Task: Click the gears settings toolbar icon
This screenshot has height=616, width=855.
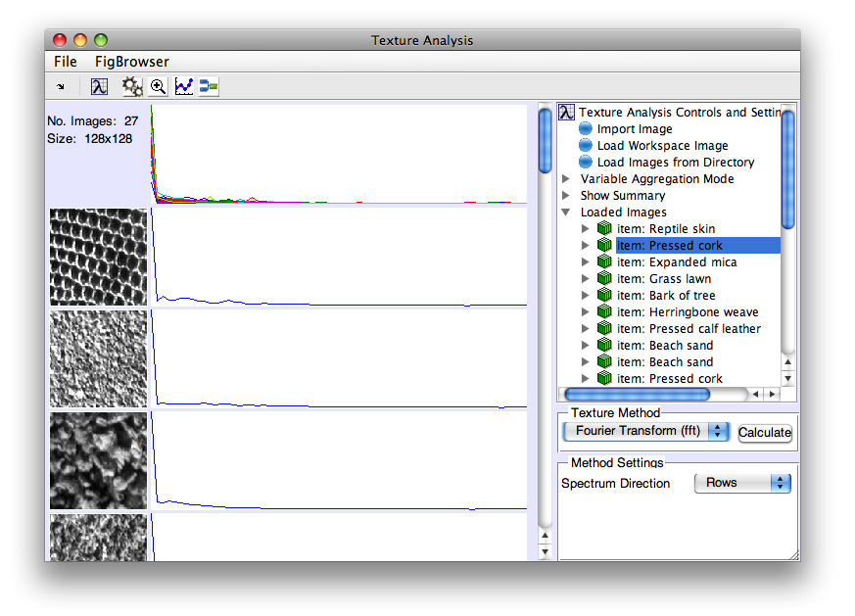Action: pos(131,86)
